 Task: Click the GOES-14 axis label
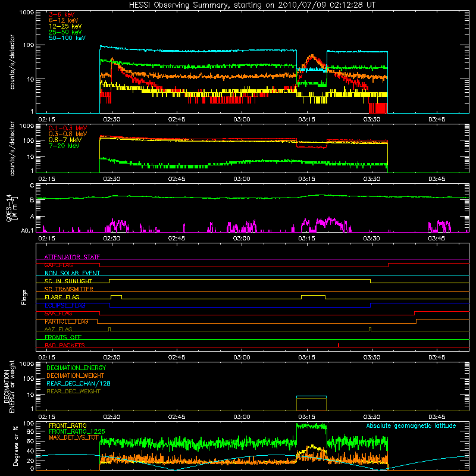[12, 208]
